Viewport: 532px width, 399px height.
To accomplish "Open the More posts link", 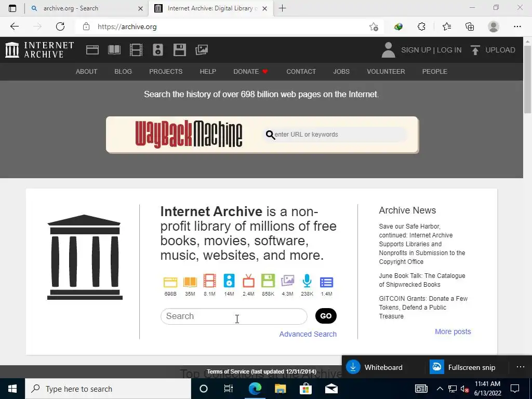I will pos(453,331).
